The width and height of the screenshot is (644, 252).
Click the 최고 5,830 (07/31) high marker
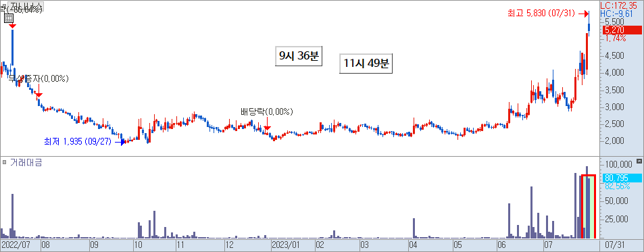pyautogui.click(x=549, y=14)
